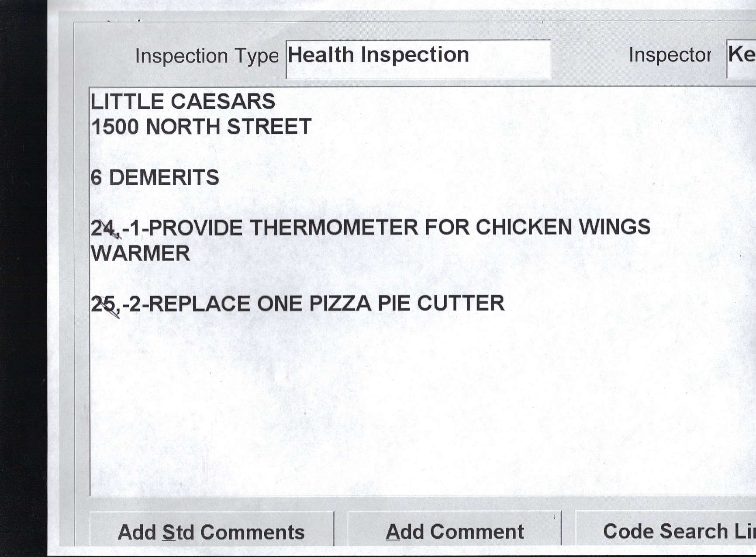
Task: Click the 6 DEMERITS line
Action: click(155, 178)
